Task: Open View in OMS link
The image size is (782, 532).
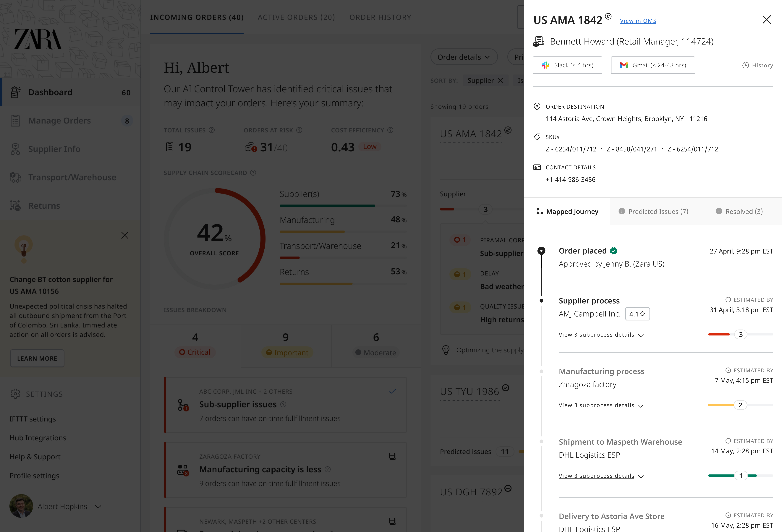Action: 638,21
